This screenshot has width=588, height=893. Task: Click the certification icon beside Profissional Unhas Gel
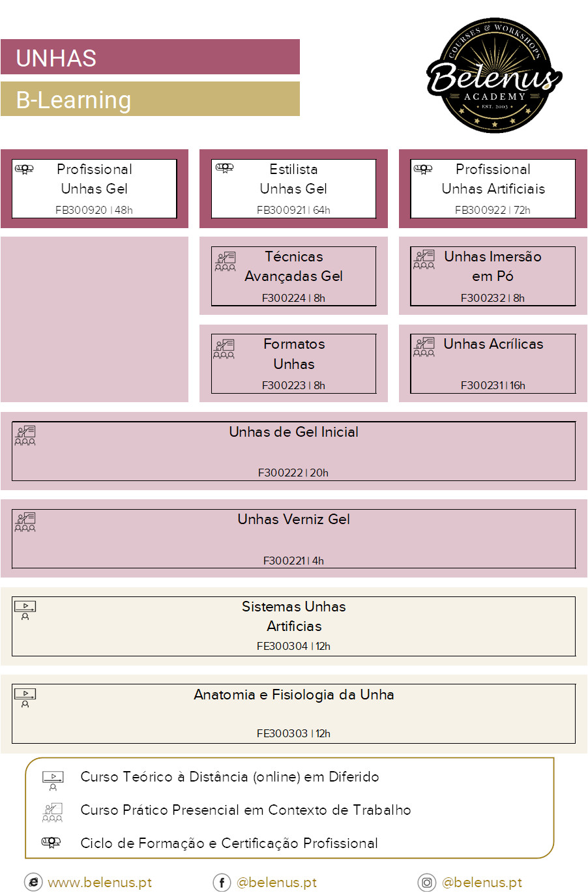click(x=24, y=169)
